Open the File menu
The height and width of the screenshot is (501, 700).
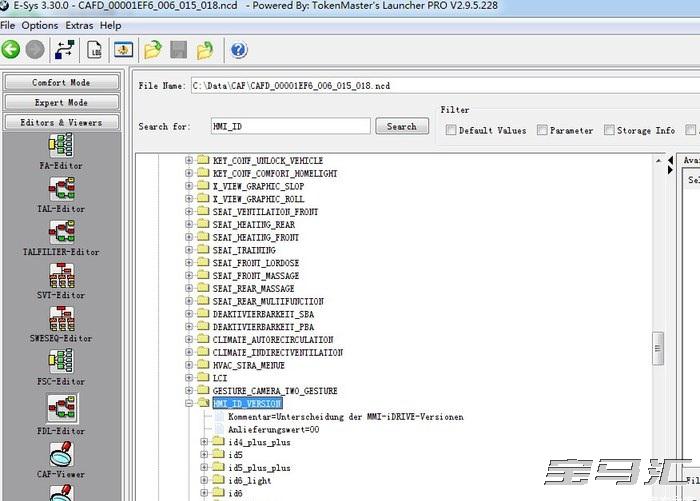tap(8, 25)
